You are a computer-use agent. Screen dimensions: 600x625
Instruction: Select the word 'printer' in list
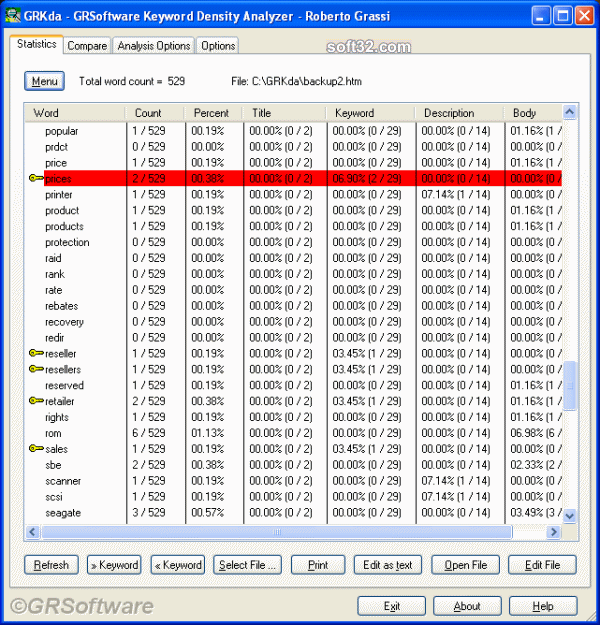tap(59, 195)
